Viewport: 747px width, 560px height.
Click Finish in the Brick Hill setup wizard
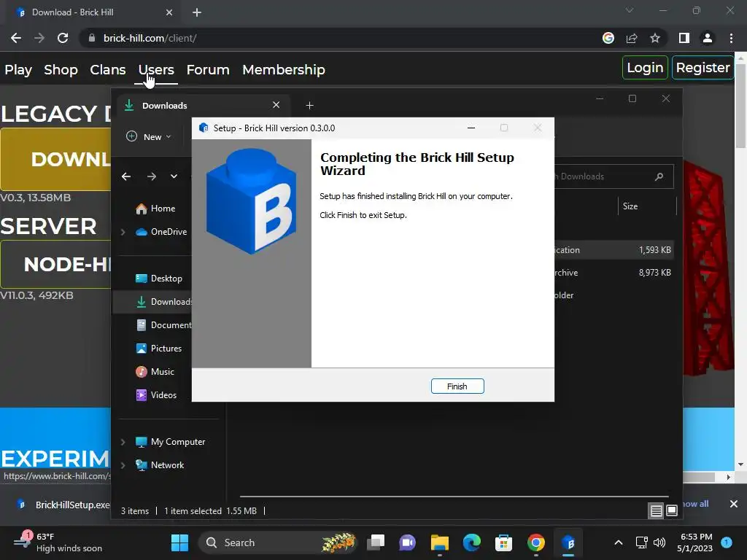457,386
